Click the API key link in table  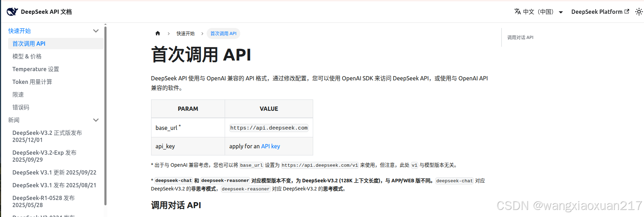[270, 146]
